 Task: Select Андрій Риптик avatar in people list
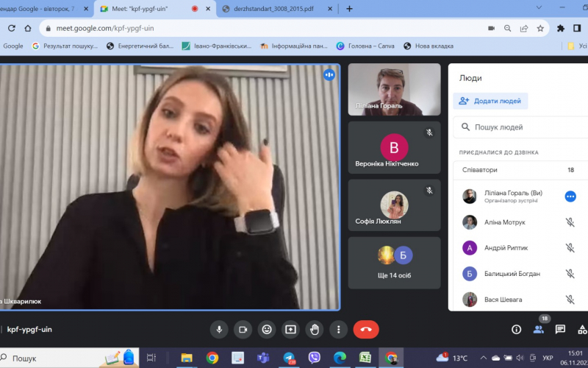(x=470, y=248)
